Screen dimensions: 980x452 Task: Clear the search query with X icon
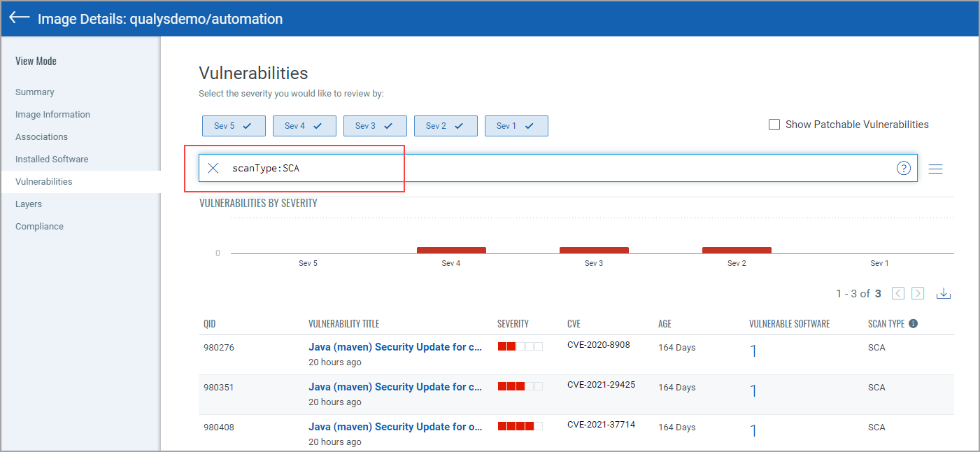point(213,168)
